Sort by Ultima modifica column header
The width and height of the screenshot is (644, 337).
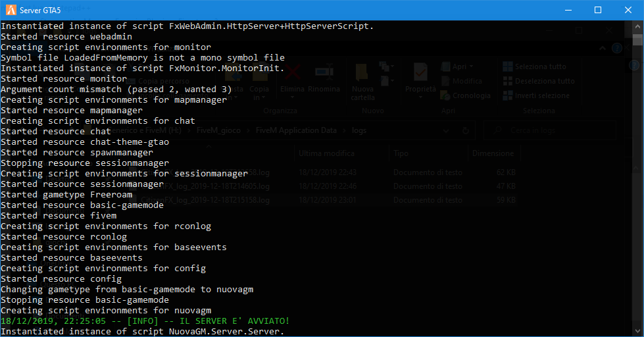point(326,153)
